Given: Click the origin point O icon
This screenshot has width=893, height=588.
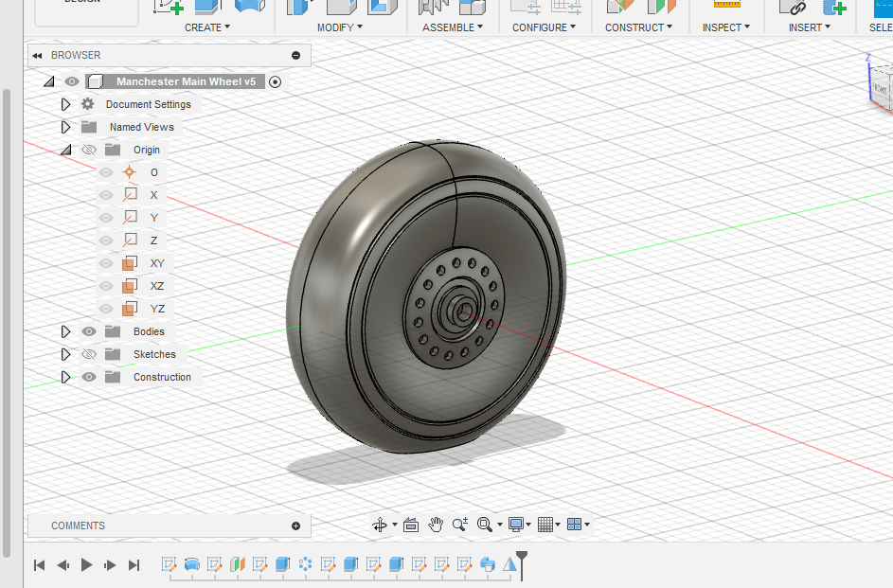Looking at the screenshot, I should point(130,172).
